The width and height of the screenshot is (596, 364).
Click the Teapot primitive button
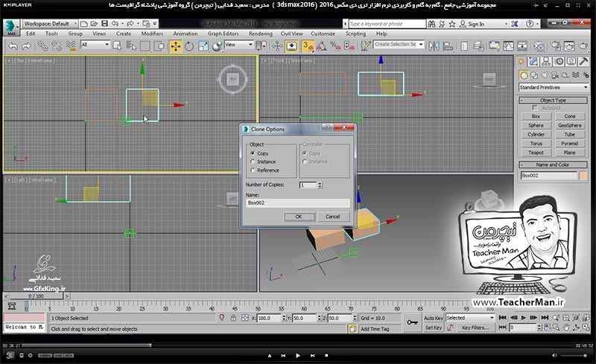pos(536,153)
